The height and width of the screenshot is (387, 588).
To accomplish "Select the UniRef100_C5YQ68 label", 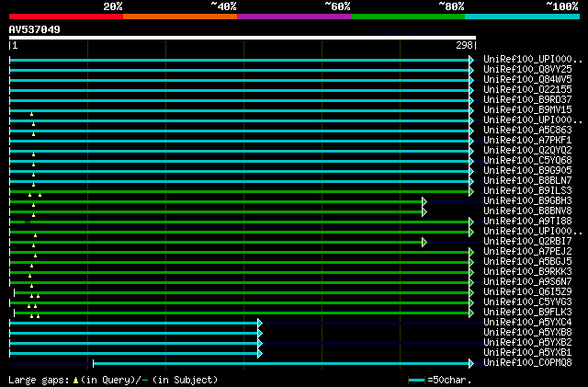I will click(x=527, y=161).
